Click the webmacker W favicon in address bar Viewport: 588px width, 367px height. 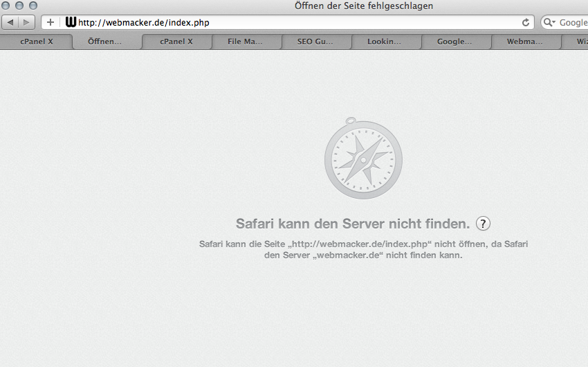point(71,22)
